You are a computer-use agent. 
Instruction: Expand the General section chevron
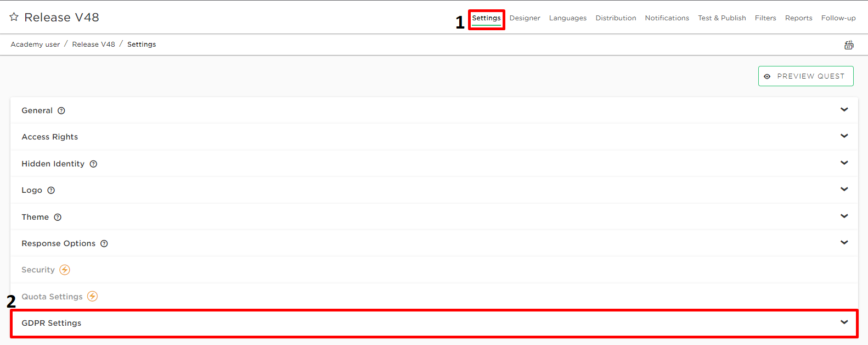(x=844, y=110)
